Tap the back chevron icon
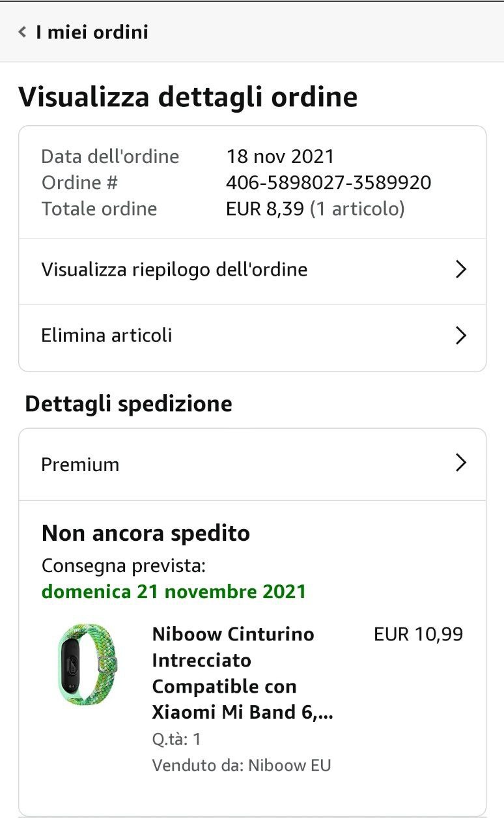This screenshot has height=834, width=504. [x=22, y=31]
